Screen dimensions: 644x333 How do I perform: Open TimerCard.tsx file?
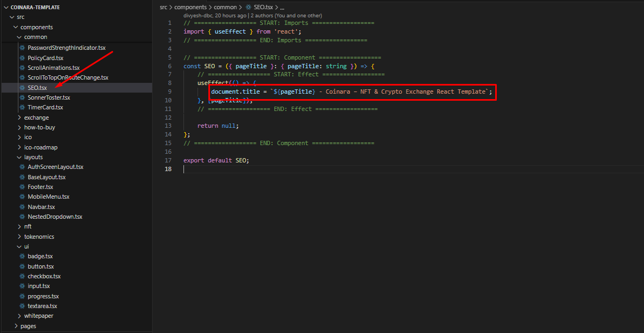pos(45,108)
